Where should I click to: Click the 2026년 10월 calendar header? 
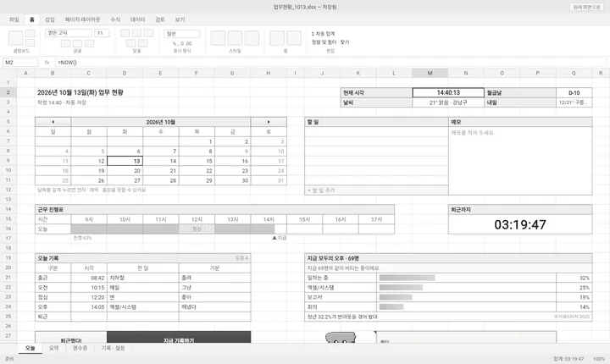click(x=161, y=122)
